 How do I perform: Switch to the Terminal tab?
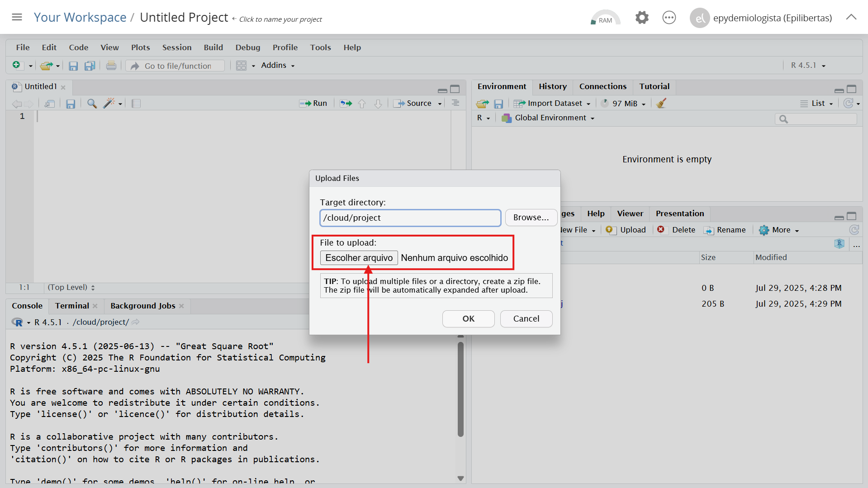click(x=72, y=306)
